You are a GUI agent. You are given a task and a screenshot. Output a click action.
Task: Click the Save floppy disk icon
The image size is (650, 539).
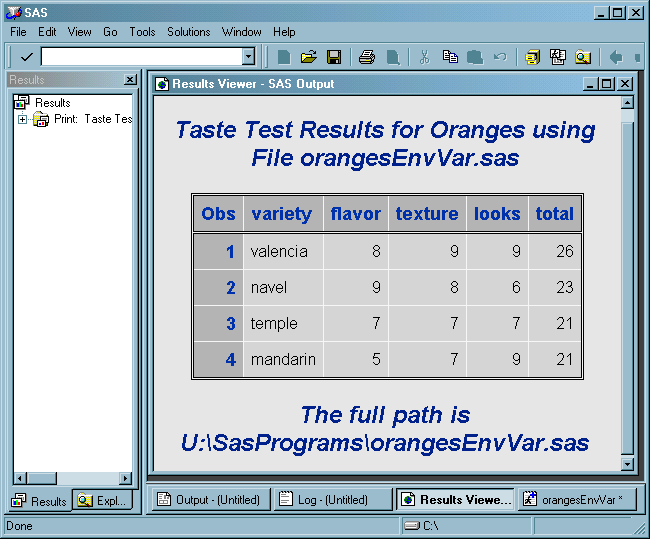(334, 57)
